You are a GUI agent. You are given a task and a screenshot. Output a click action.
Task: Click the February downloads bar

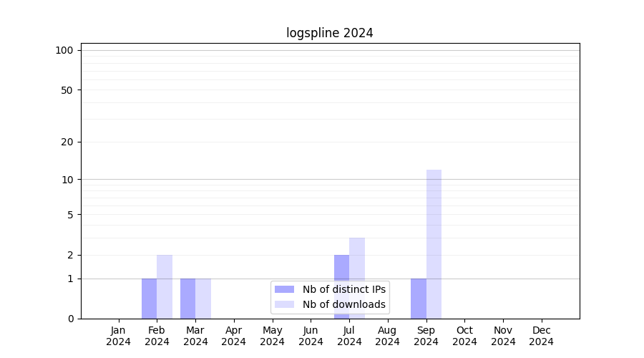point(165,286)
